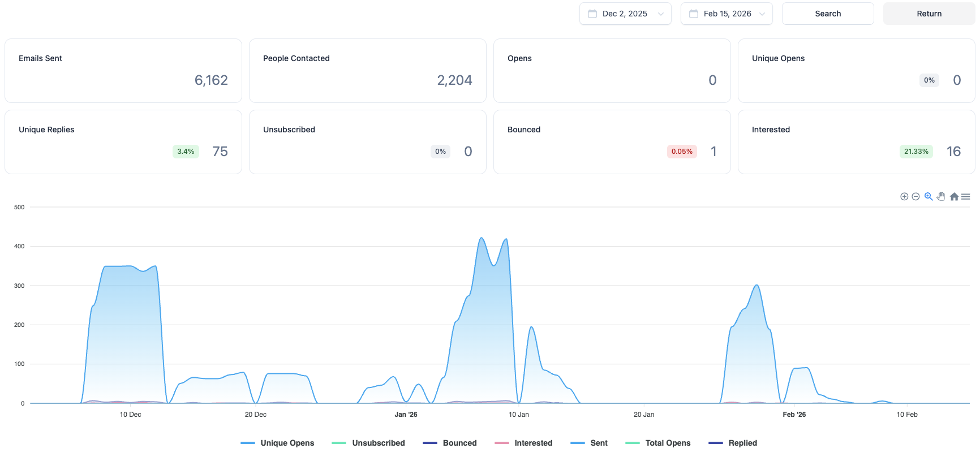Click calendar icon in start date field
This screenshot has width=980, height=457.
[592, 14]
